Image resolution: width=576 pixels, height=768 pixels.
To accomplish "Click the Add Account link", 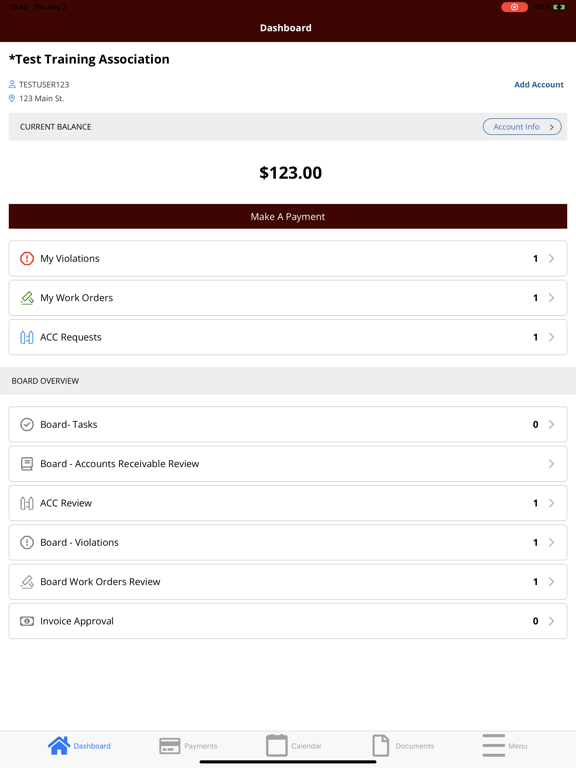I will [x=539, y=84].
